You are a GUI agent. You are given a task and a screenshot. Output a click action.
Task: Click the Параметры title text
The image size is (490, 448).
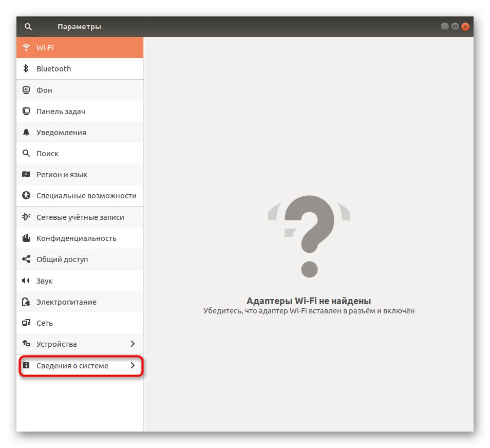(x=80, y=27)
